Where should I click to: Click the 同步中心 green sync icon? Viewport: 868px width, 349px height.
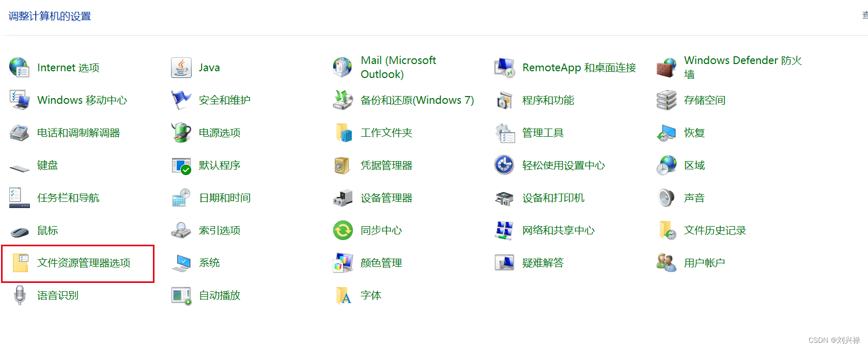coord(343,230)
